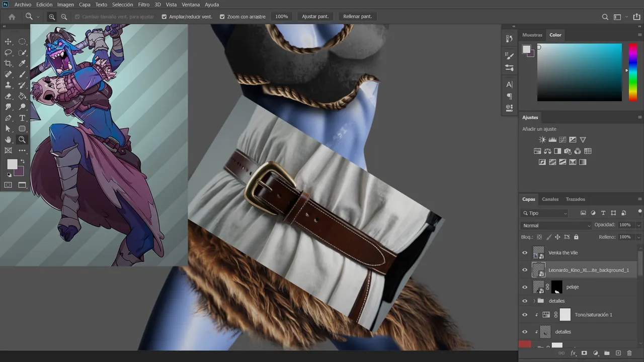Open the Selección menu
Image resolution: width=644 pixels, height=362 pixels.
point(122,5)
